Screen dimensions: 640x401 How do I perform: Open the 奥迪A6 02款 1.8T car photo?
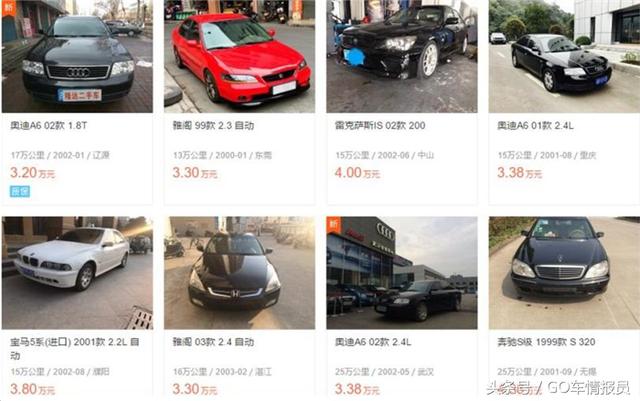click(x=77, y=56)
